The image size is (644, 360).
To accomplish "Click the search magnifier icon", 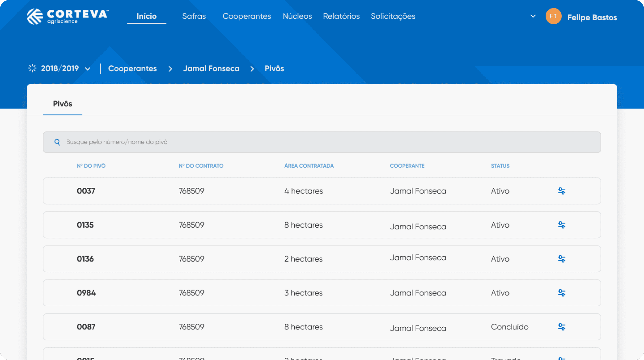I will pyautogui.click(x=57, y=142).
